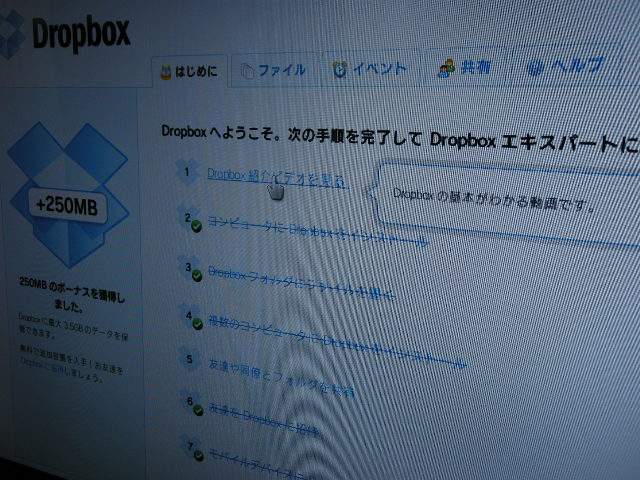Click the step 1 number badge
The width and height of the screenshot is (640, 480).
[x=187, y=171]
